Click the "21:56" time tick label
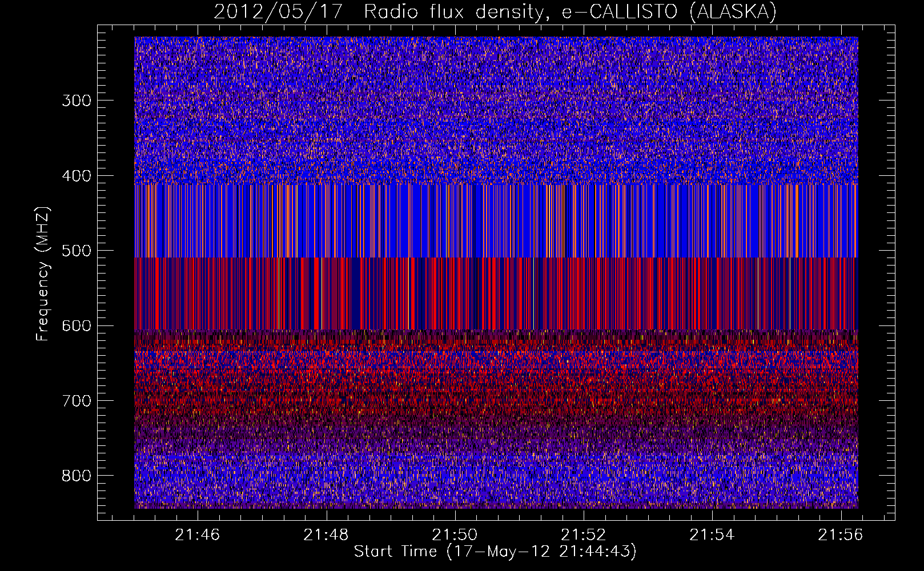The height and width of the screenshot is (571, 924). [841, 534]
